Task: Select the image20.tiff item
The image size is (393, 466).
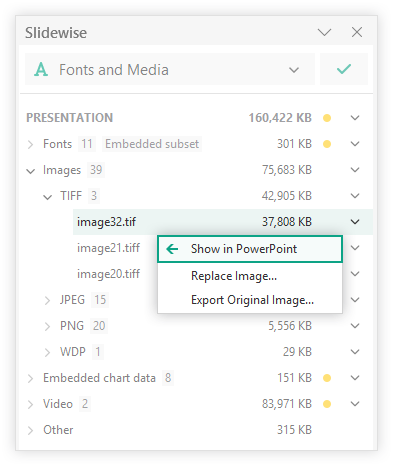Action: click(108, 274)
